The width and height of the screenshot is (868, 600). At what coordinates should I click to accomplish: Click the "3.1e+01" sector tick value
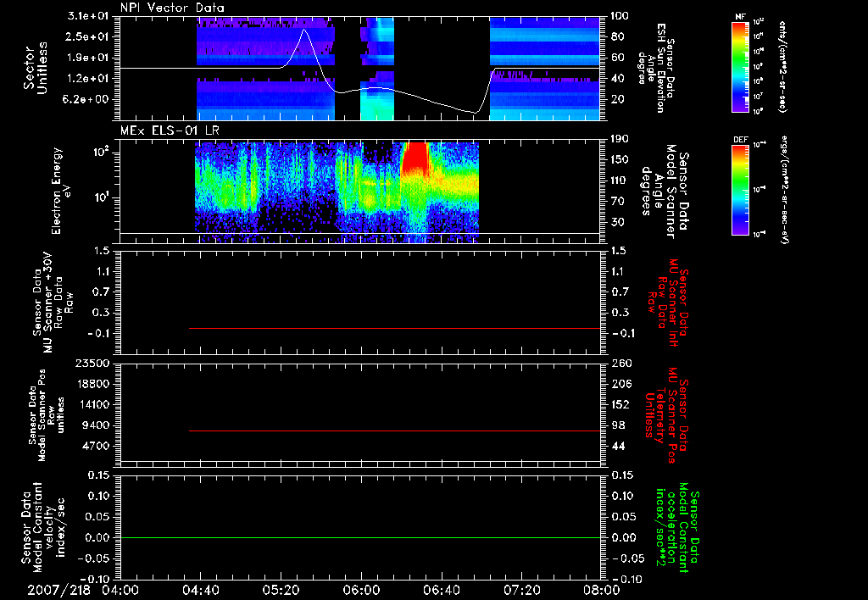[x=88, y=16]
